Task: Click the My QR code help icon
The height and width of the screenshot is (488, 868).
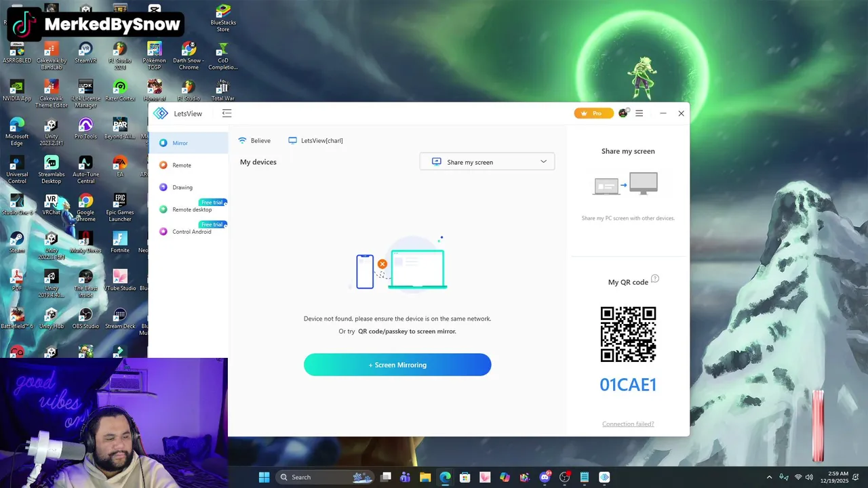Action: tap(655, 279)
